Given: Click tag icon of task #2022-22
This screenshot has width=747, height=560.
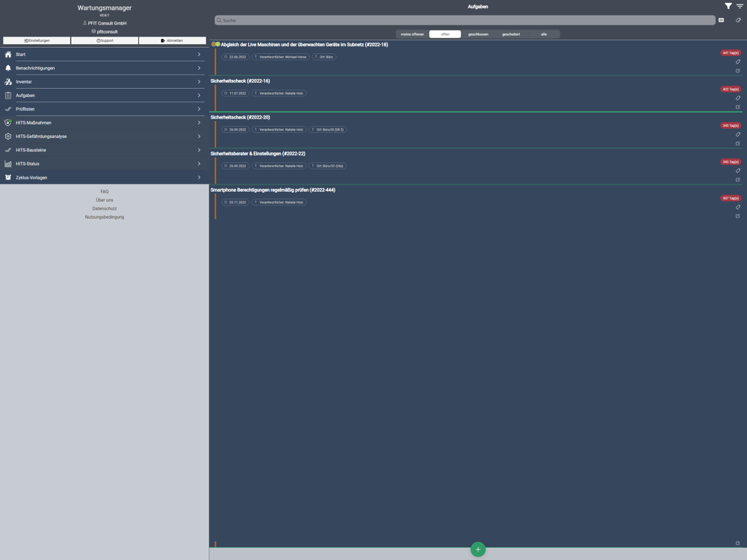Looking at the screenshot, I should (738, 170).
